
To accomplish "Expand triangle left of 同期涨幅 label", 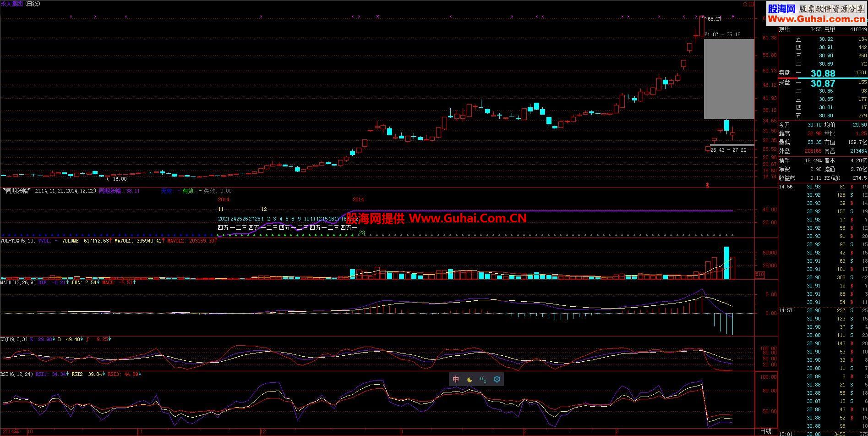I will click(x=3, y=189).
